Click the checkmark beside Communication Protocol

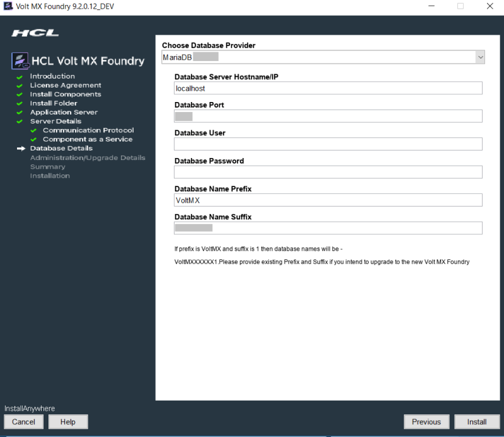pos(33,131)
